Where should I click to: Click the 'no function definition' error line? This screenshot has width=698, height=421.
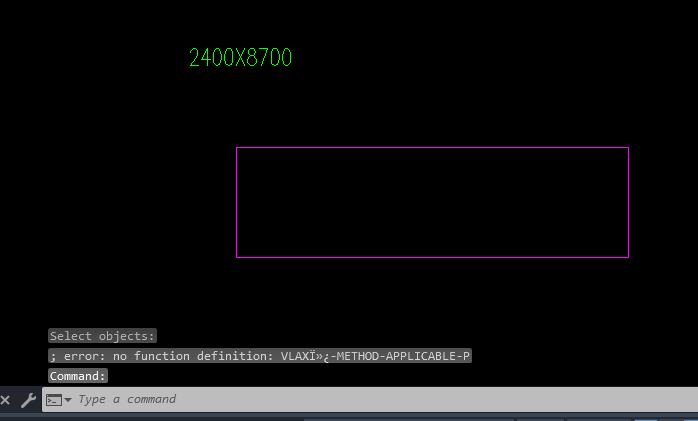[x=259, y=356]
